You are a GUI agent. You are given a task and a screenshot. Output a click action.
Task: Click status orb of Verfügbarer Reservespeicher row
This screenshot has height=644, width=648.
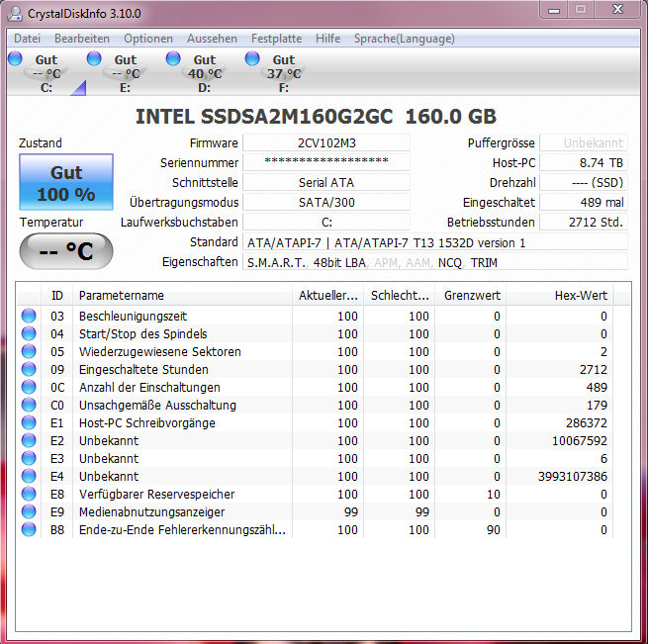[29, 494]
